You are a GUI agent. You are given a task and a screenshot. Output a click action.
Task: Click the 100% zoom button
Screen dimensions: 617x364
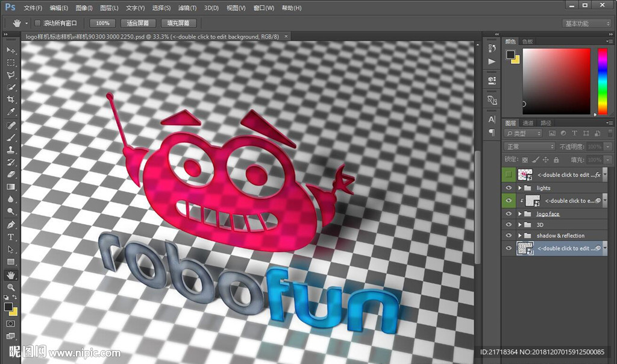[102, 24]
